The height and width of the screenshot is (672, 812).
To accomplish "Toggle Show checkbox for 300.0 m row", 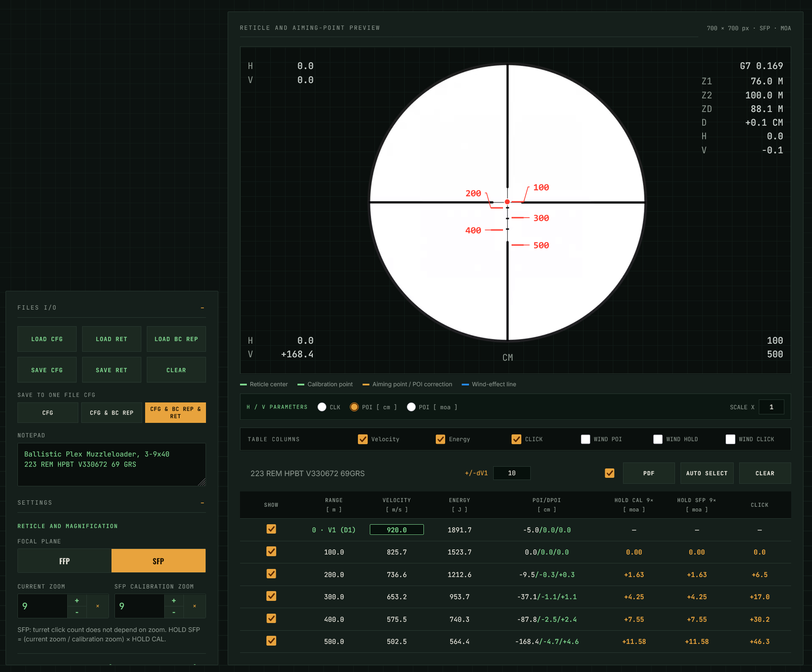I will pyautogui.click(x=271, y=596).
